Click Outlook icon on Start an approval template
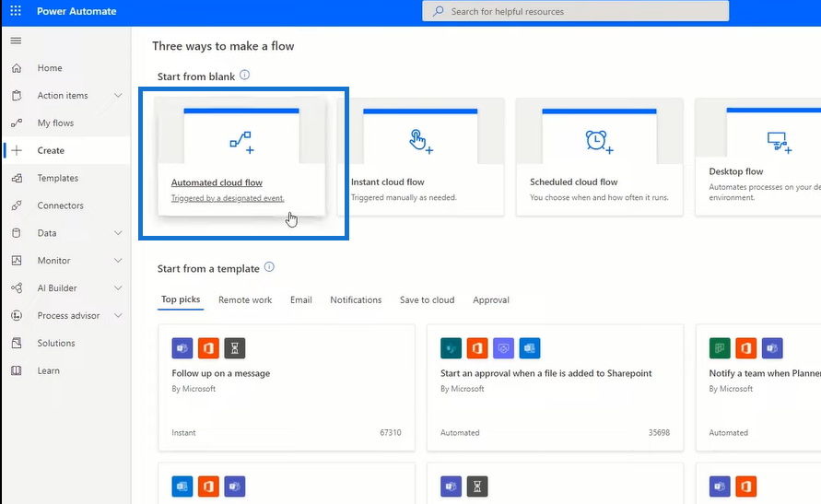 coord(529,348)
